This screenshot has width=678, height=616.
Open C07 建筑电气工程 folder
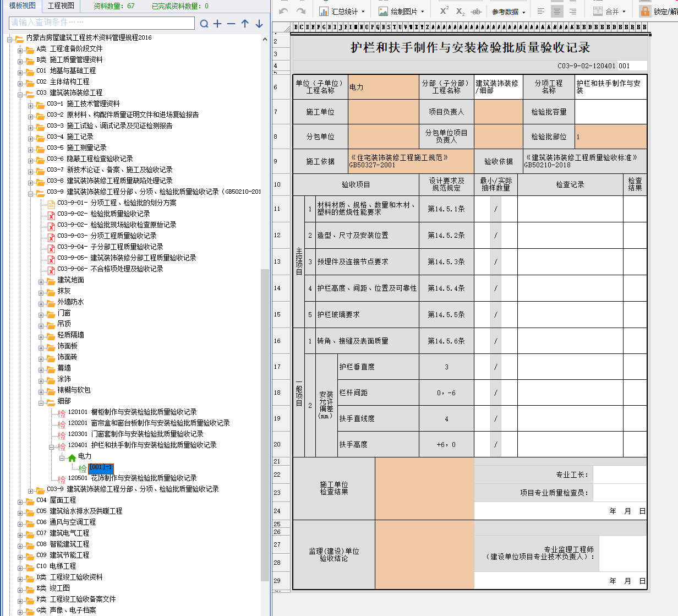63,533
